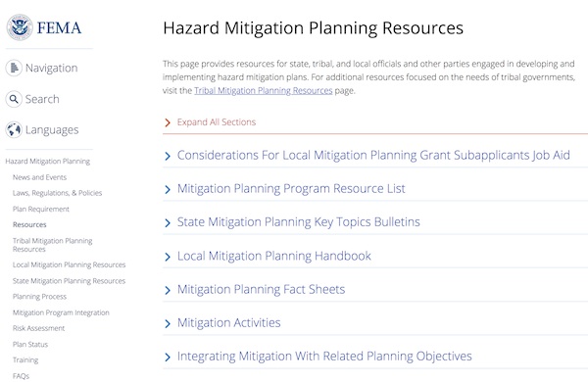The height and width of the screenshot is (382, 588).
Task: Open State Mitigation Planning Key Topics Bulletins heading
Action: [x=299, y=222]
